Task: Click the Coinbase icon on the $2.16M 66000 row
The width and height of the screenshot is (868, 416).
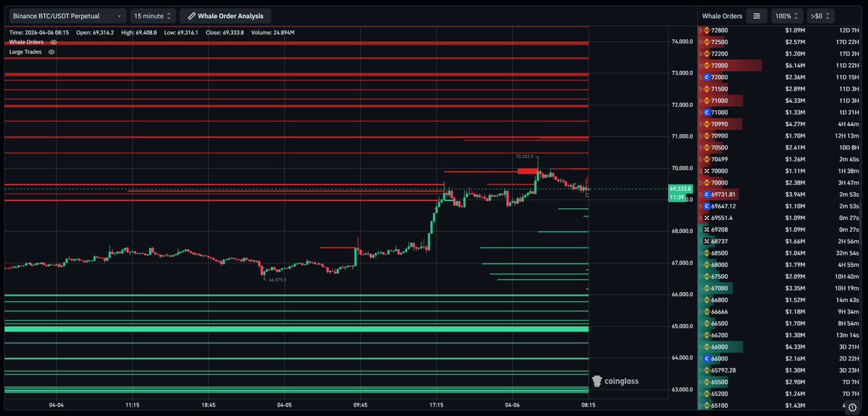Action: pyautogui.click(x=706, y=358)
